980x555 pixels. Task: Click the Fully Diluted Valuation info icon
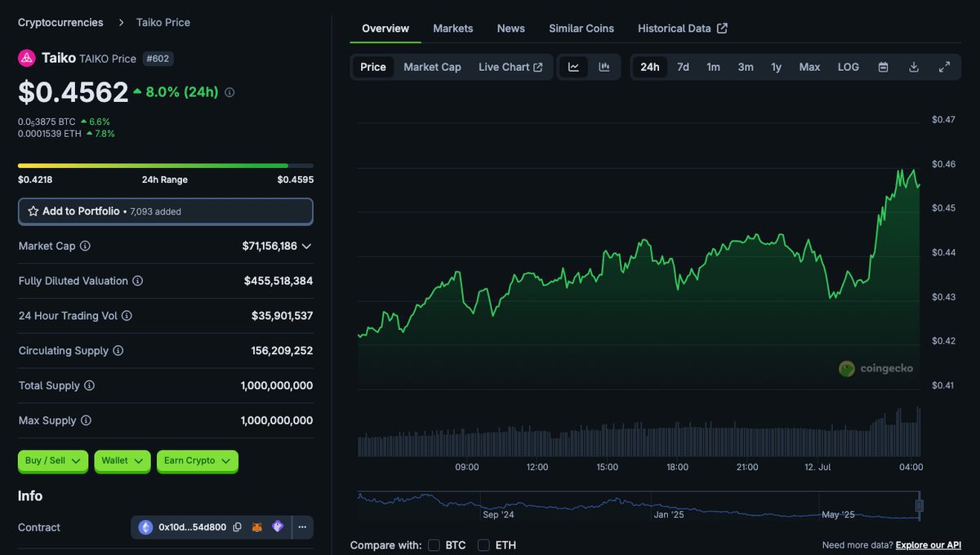tap(138, 281)
